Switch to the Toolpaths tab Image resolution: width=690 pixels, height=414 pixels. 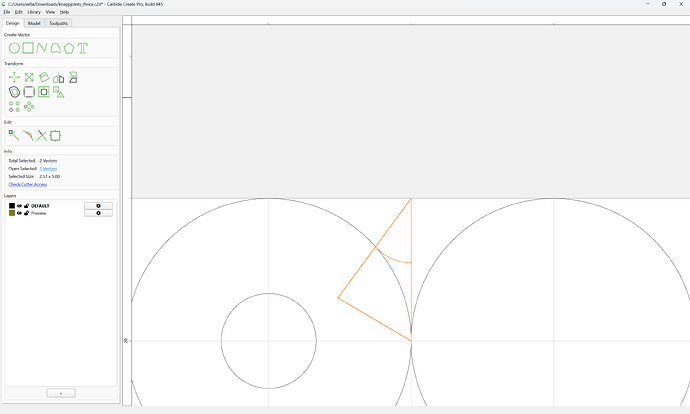click(x=59, y=23)
